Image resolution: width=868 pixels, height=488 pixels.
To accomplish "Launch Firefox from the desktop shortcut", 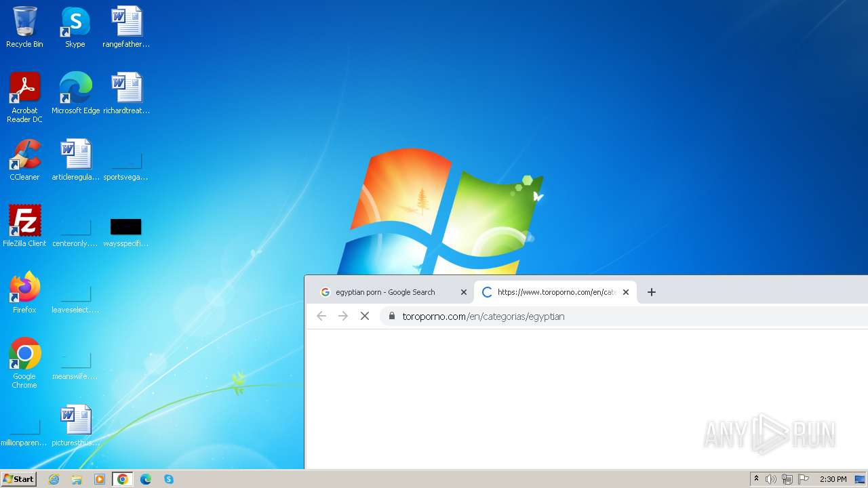I will (24, 293).
